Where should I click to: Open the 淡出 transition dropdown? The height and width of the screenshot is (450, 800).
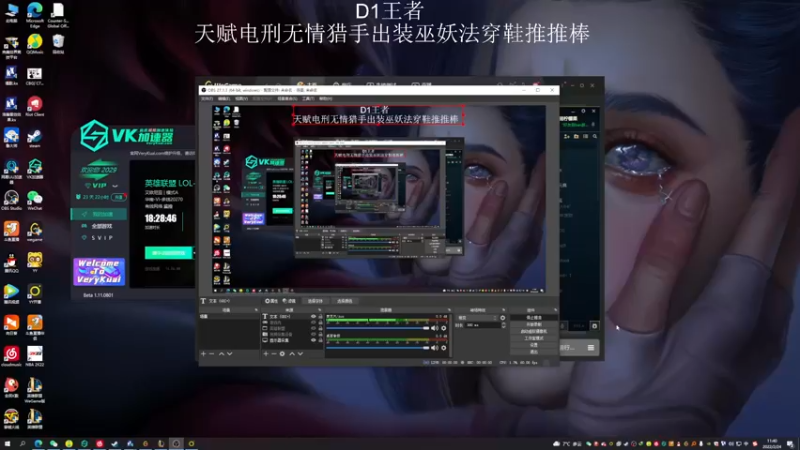tap(478, 318)
